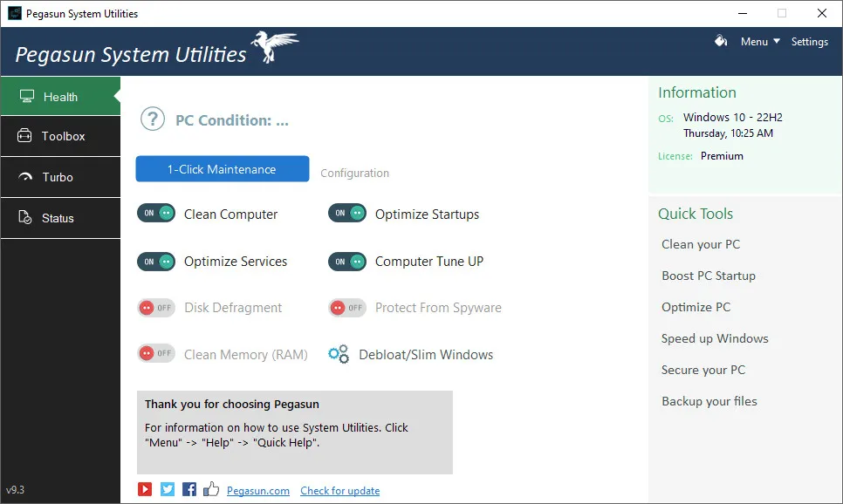Open the Debloat/Slim Windows gear icon
The width and height of the screenshot is (843, 504).
coord(339,354)
